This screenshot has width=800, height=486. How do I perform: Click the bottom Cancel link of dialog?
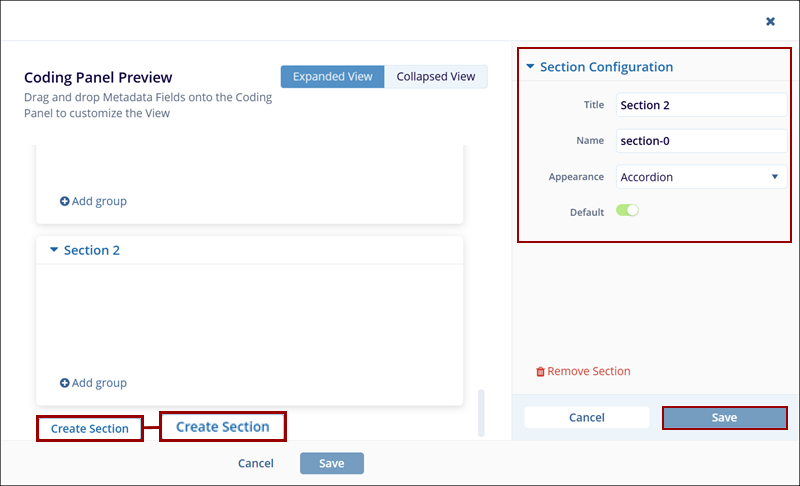pyautogui.click(x=256, y=463)
